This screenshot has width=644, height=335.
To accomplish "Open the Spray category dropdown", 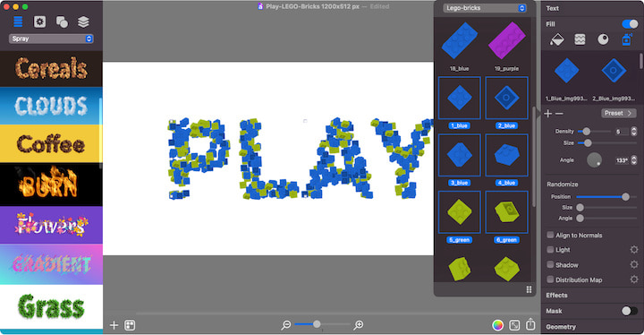I will click(x=51, y=39).
